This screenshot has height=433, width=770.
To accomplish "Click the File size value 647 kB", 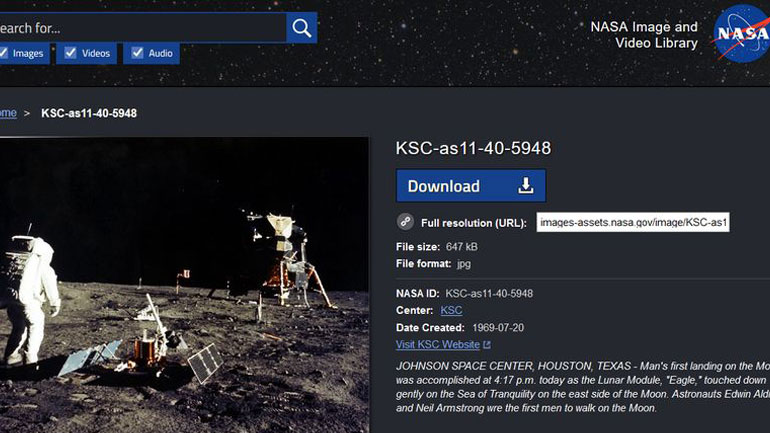I will pyautogui.click(x=462, y=247).
